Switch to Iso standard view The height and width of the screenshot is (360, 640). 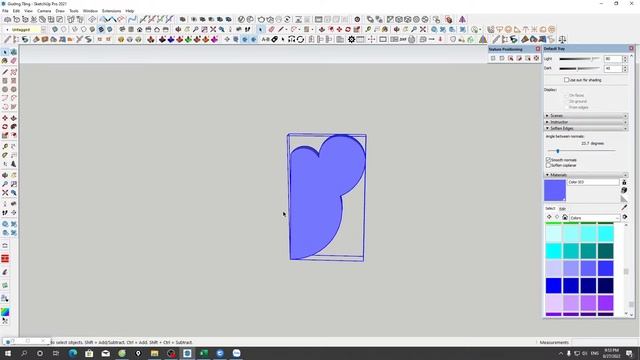(x=122, y=29)
